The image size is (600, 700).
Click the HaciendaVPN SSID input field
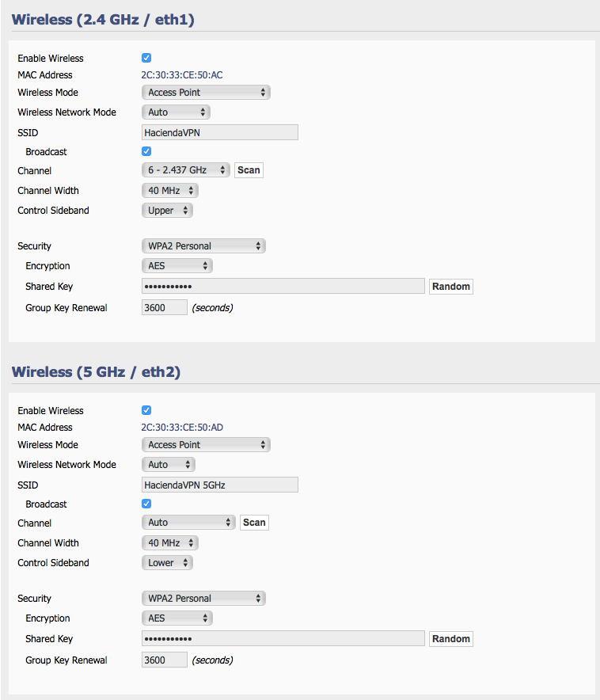coord(220,132)
